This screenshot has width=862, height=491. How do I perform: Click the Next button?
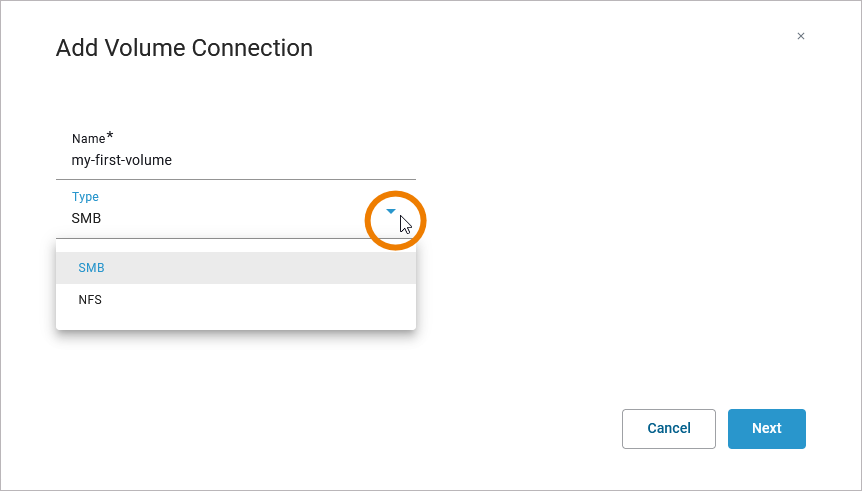766,428
